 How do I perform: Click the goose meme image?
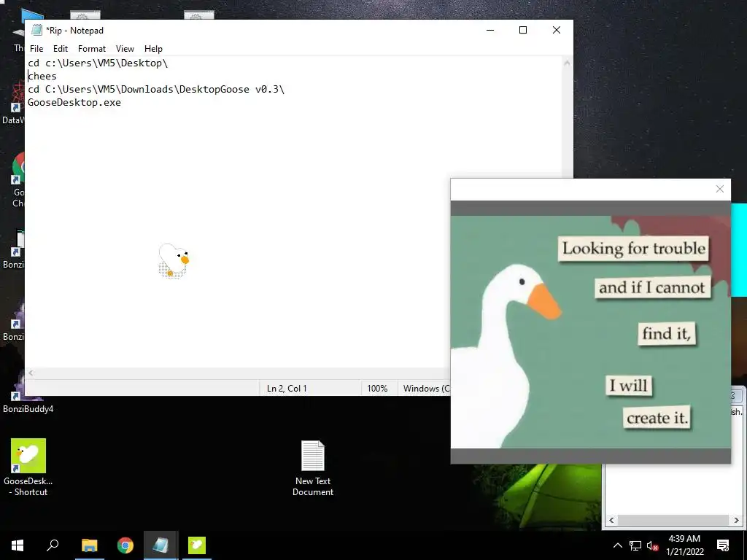(590, 332)
